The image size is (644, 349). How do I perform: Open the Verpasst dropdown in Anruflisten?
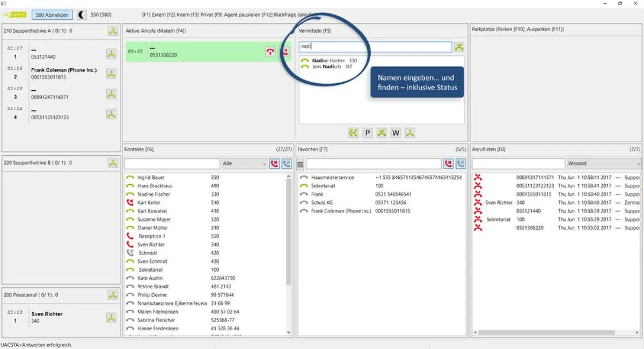pos(604,164)
